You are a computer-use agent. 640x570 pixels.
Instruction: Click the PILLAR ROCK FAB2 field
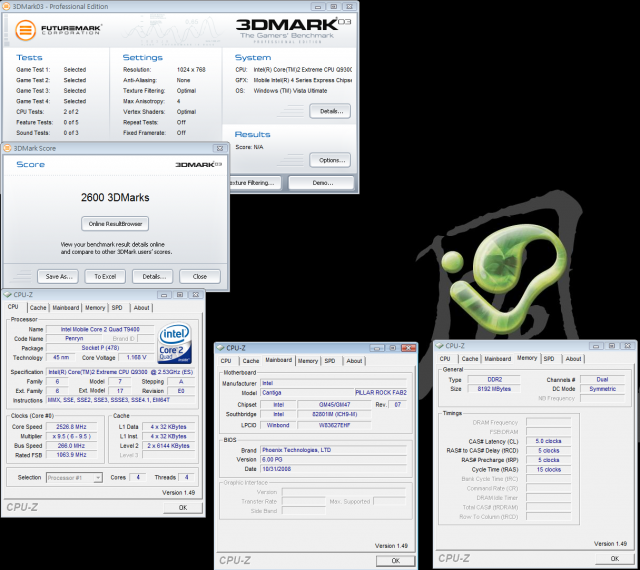tap(381, 393)
